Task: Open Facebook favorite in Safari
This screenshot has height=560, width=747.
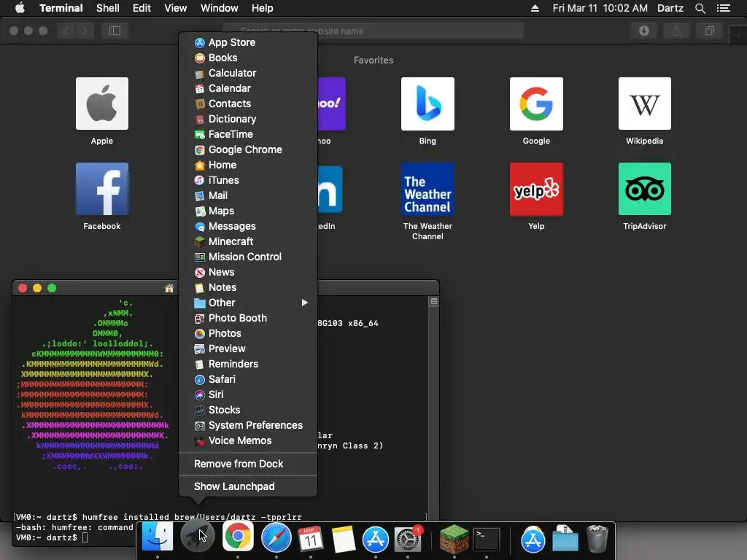Action: coord(102,189)
